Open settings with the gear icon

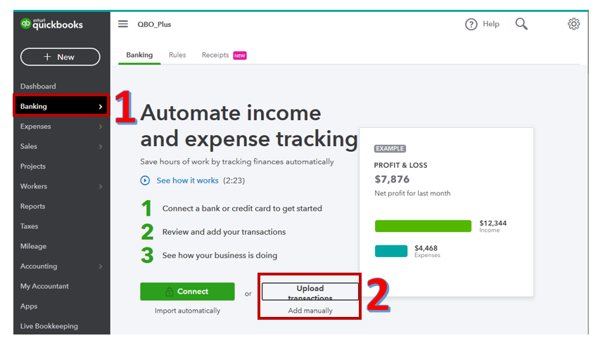573,24
